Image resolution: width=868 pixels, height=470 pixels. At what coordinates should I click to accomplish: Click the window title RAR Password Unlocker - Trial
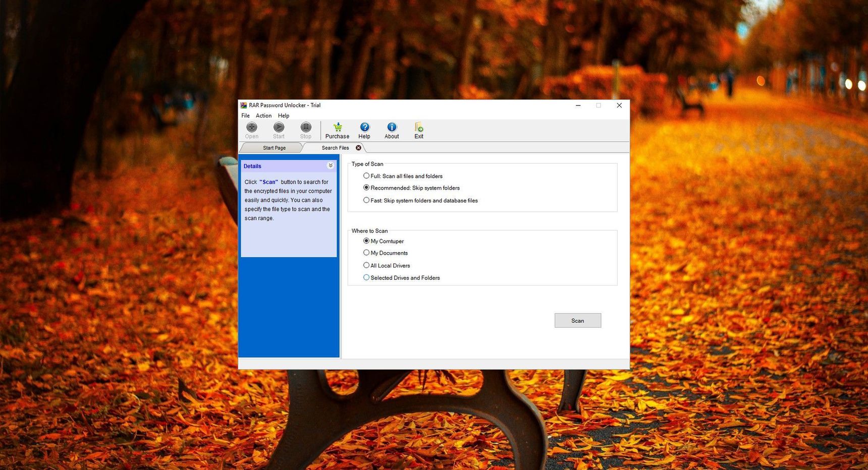coord(285,105)
